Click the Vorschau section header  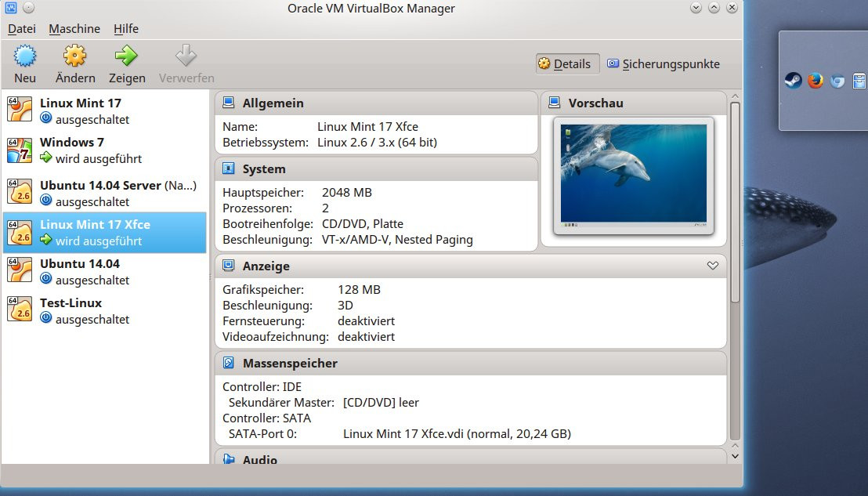(x=633, y=103)
